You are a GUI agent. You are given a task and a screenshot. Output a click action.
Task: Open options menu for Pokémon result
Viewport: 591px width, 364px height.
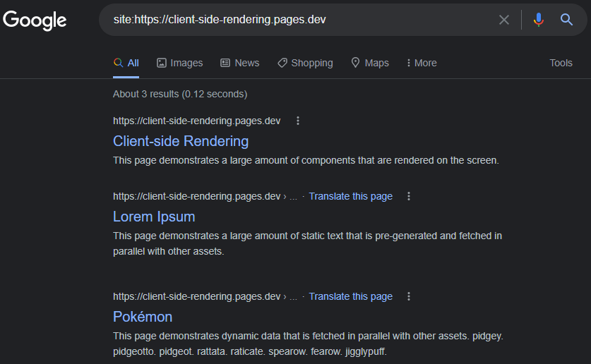409,296
